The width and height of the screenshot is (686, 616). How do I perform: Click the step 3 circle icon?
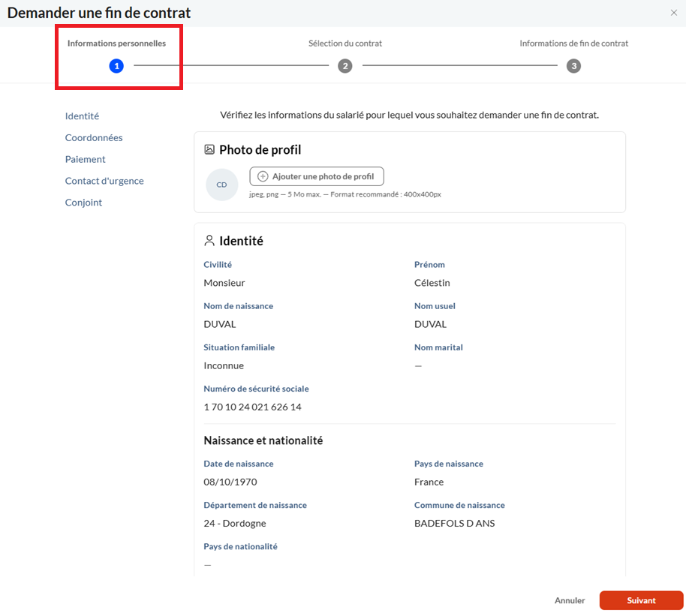pyautogui.click(x=573, y=66)
